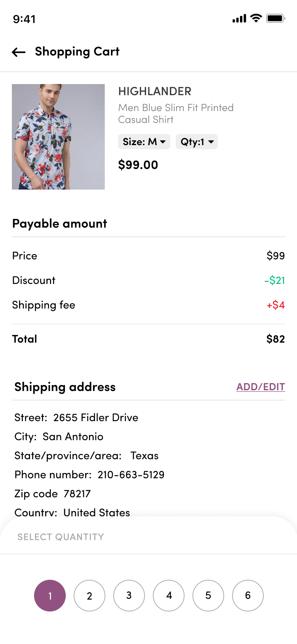Tap the cellular signal bars icon

(239, 19)
